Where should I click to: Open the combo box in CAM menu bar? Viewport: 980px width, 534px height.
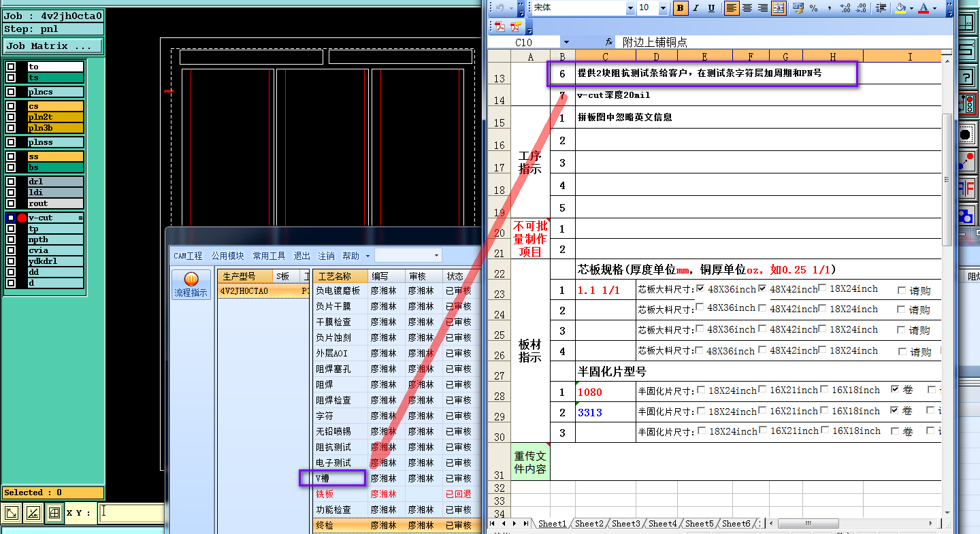coord(408,256)
